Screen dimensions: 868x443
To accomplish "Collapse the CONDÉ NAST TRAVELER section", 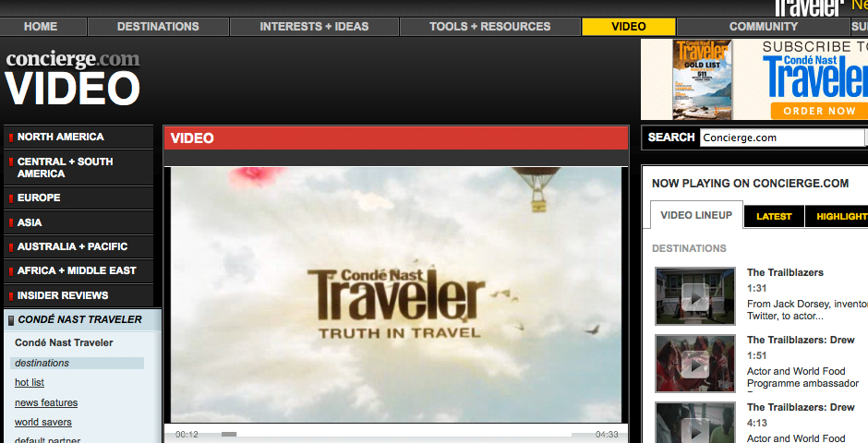I will pos(82,319).
